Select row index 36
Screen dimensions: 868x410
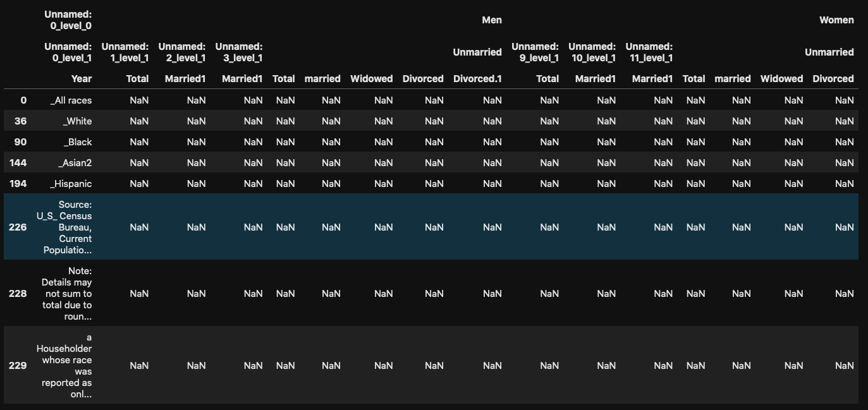pyautogui.click(x=21, y=121)
